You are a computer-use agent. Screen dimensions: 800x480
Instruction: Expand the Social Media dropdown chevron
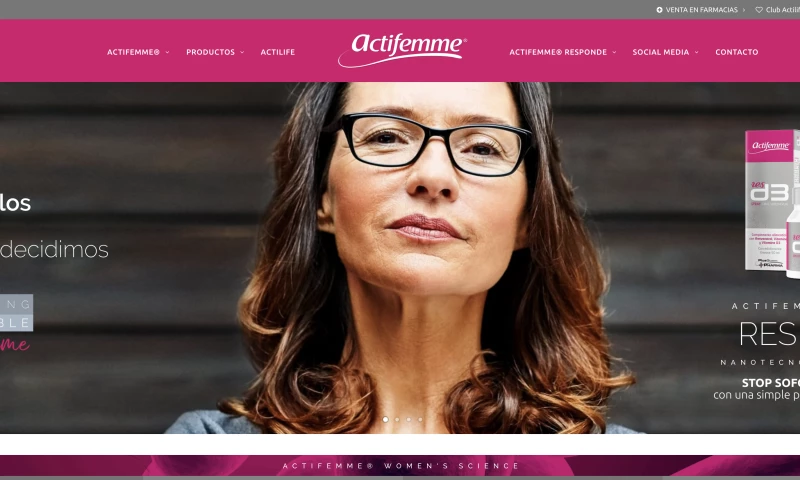pyautogui.click(x=696, y=52)
